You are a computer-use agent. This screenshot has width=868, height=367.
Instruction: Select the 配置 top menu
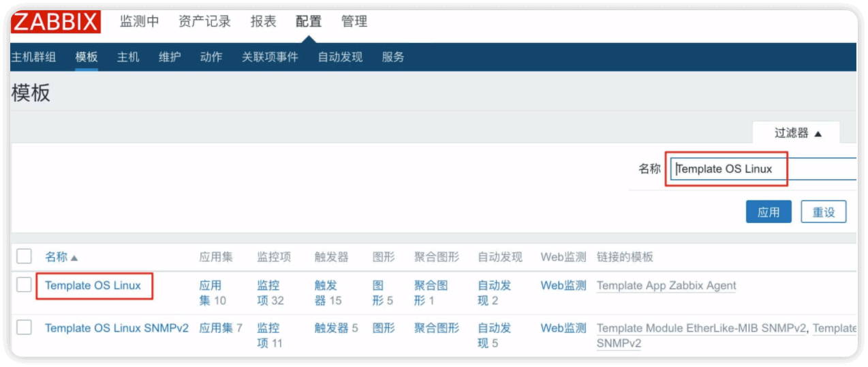click(x=309, y=21)
